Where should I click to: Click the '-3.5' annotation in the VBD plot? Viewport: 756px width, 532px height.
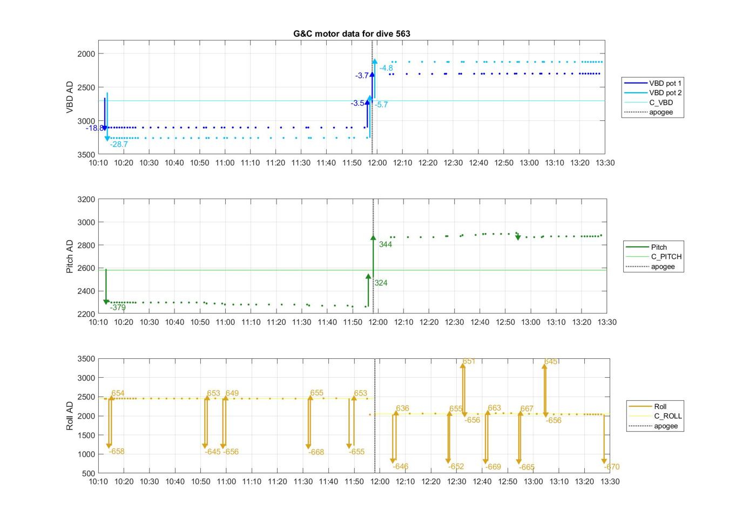pyautogui.click(x=357, y=103)
